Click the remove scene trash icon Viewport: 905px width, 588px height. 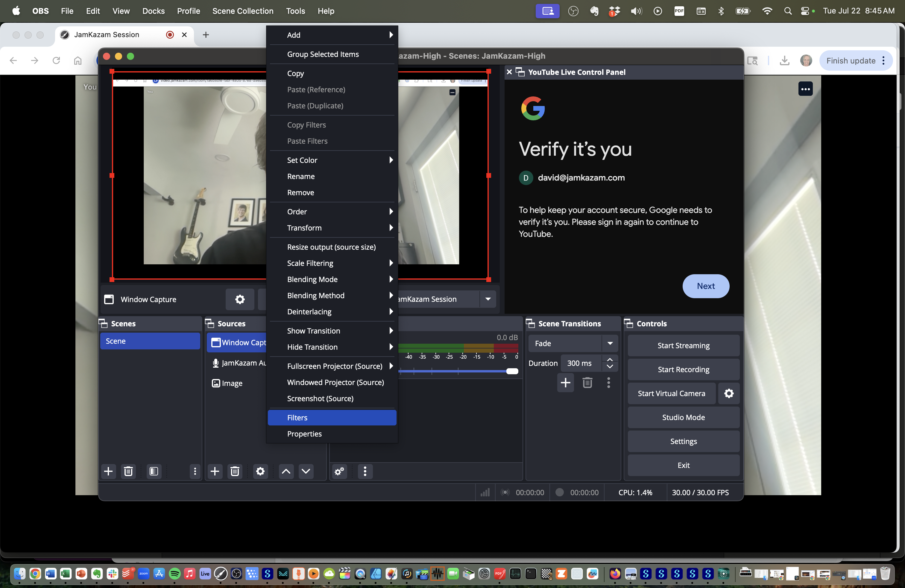[x=128, y=472]
